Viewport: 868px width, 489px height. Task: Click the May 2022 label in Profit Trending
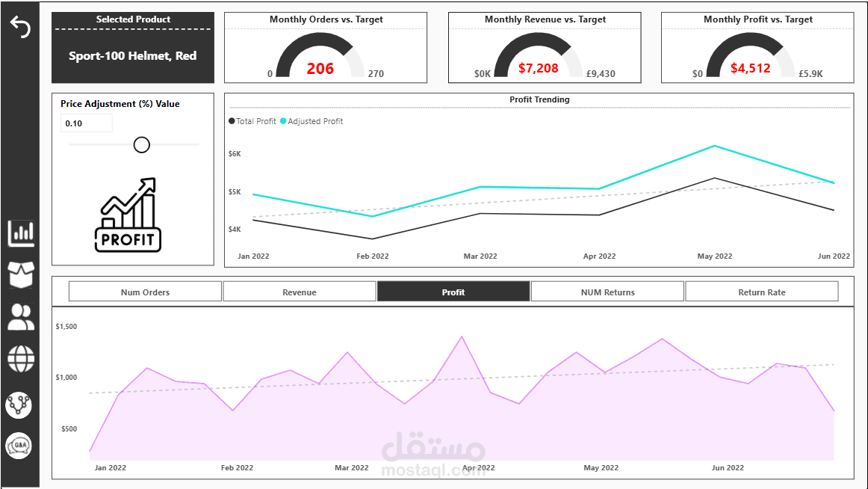(715, 256)
